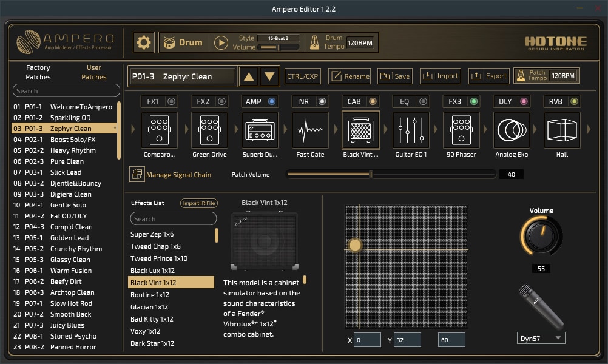Image resolution: width=608 pixels, height=364 pixels.
Task: Select the Slow Hot Rod patch
Action: 64,303
